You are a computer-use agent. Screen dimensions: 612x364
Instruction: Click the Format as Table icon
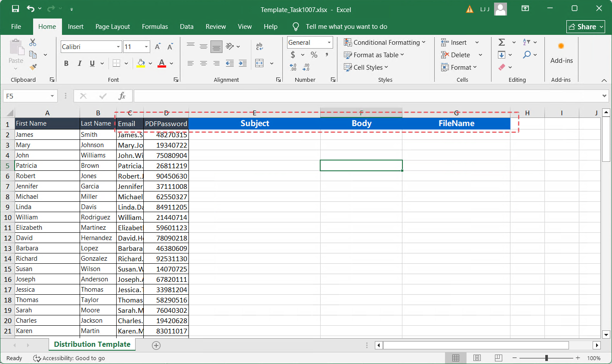pos(374,55)
